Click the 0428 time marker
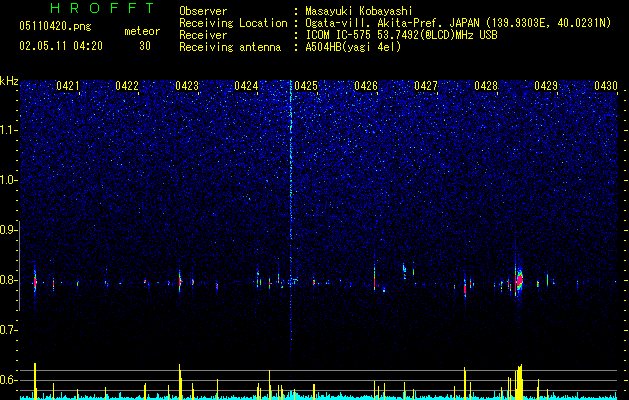 (486, 86)
